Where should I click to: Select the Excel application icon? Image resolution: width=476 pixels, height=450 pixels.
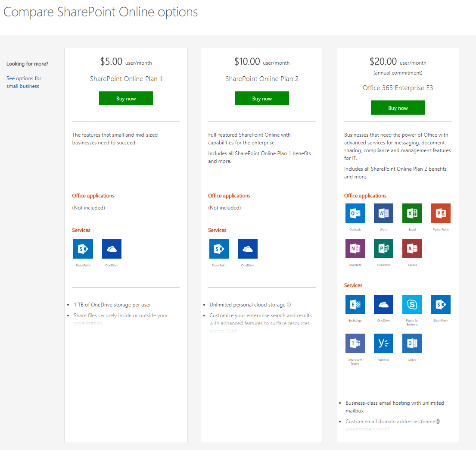click(x=412, y=213)
